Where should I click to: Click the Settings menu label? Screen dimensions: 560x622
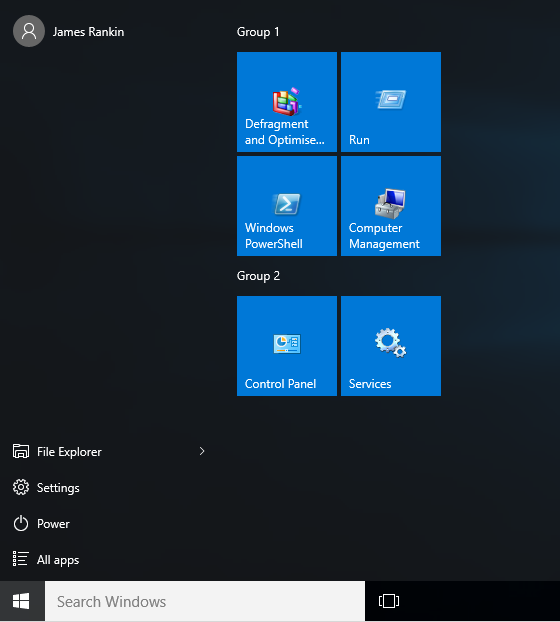coord(58,488)
